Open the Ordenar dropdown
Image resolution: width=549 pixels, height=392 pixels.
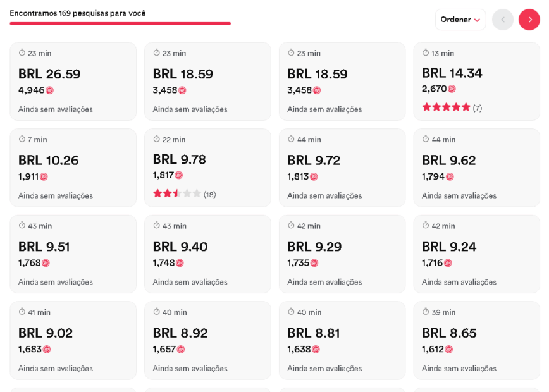(460, 20)
